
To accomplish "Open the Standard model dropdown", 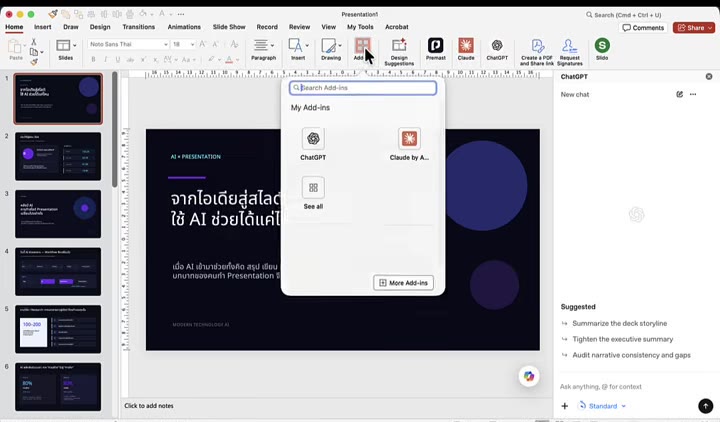I will point(602,406).
